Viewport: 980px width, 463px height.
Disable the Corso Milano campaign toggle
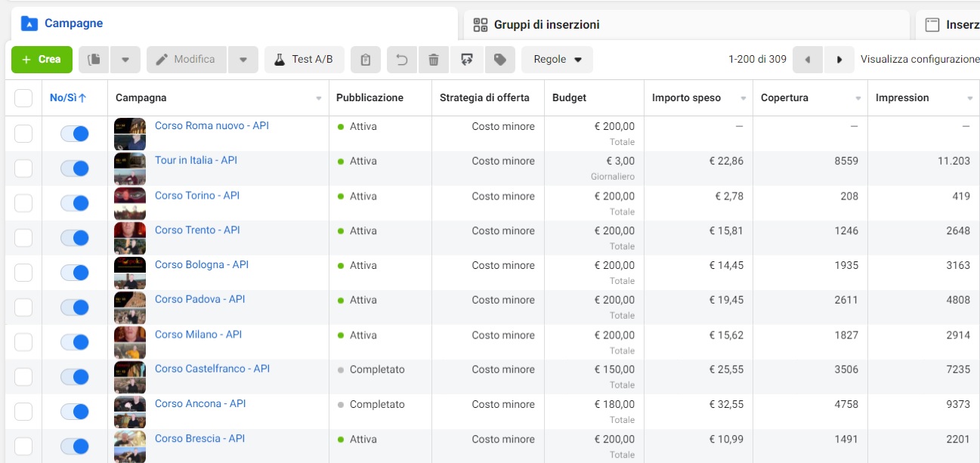tap(75, 342)
